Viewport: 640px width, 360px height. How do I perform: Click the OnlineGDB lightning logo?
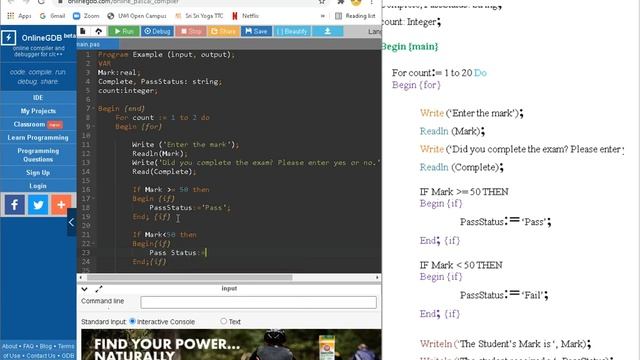pos(9,38)
